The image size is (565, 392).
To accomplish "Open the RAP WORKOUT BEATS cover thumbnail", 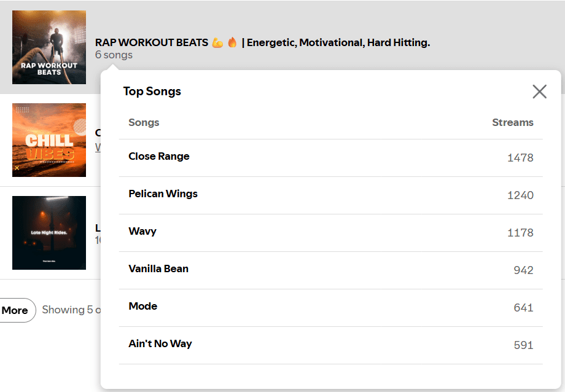I will (x=49, y=47).
